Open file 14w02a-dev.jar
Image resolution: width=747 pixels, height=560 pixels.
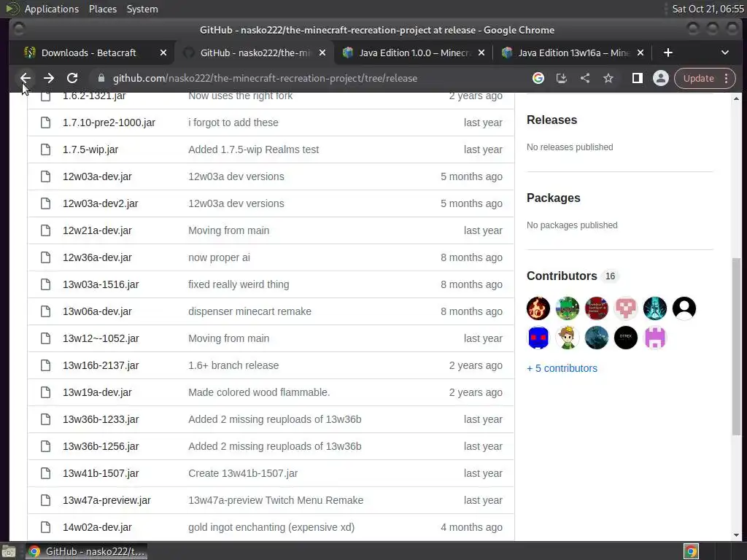tap(97, 527)
